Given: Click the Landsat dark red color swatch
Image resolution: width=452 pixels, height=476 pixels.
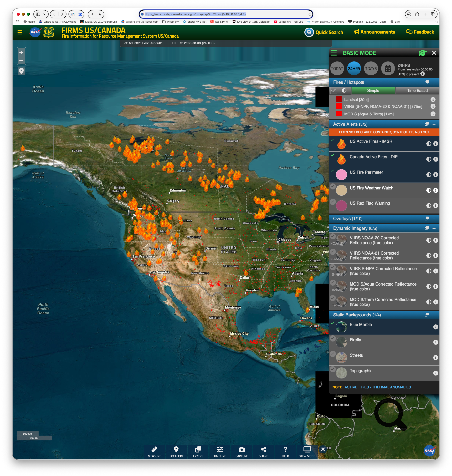Looking at the screenshot, I should coord(338,99).
